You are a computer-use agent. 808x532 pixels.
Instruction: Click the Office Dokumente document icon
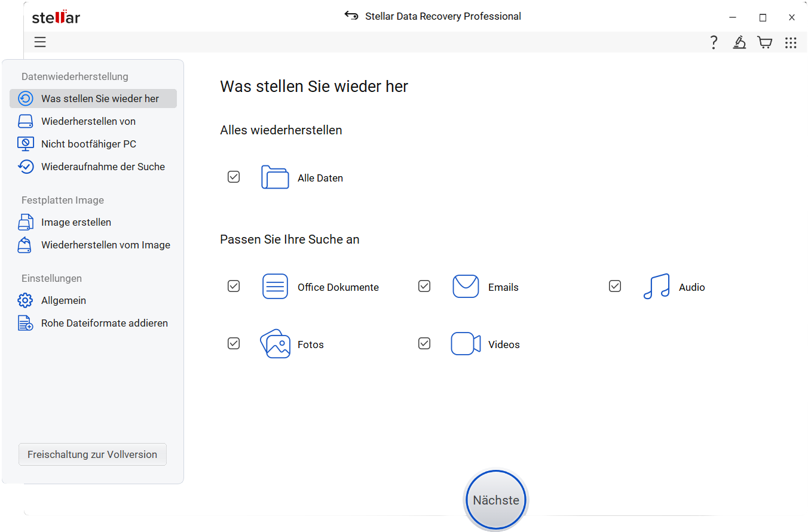275,287
